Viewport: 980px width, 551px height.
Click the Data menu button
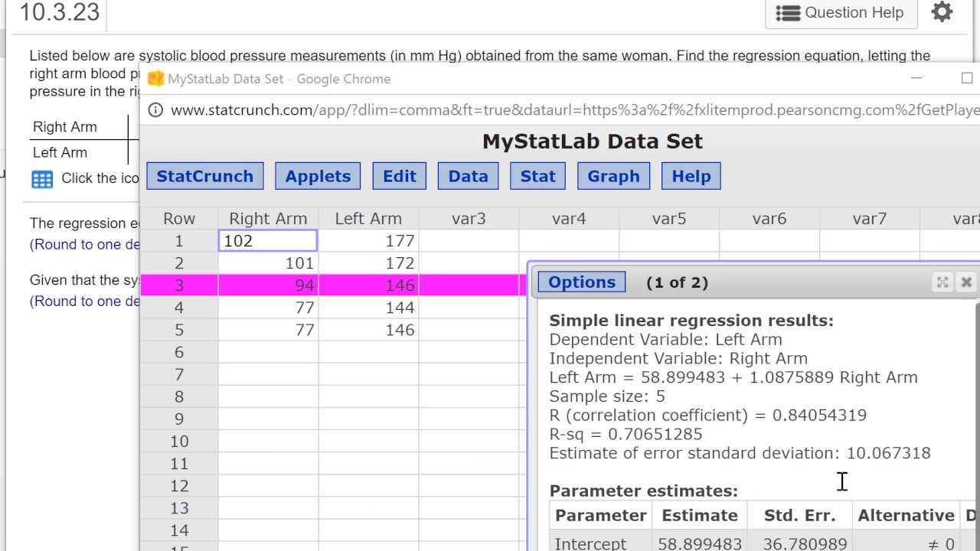[x=468, y=176]
